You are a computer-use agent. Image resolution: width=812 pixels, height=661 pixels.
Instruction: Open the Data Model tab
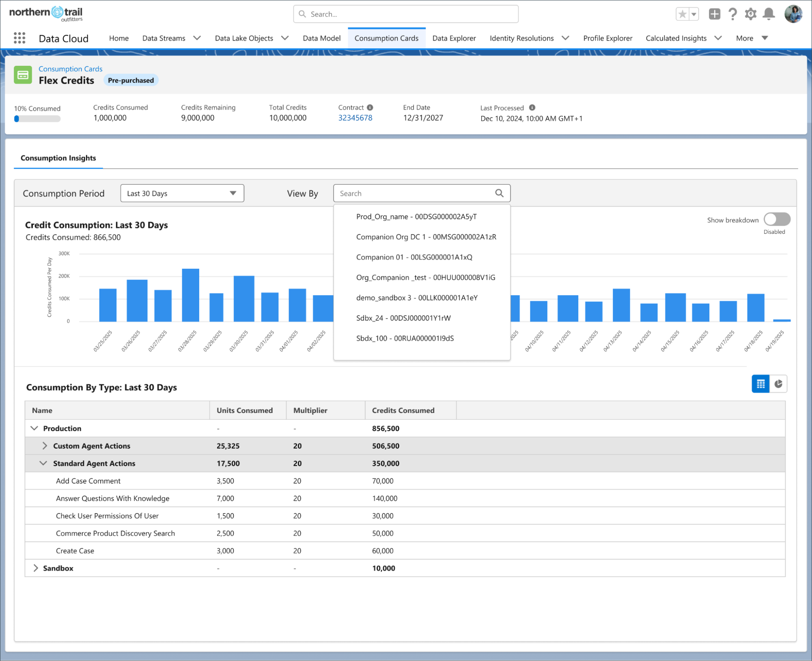[321, 38]
